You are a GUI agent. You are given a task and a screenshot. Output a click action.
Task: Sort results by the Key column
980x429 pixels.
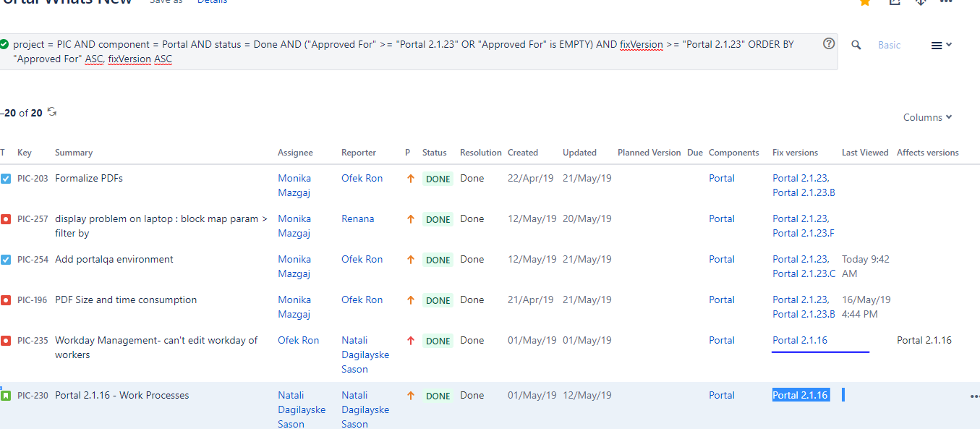25,153
